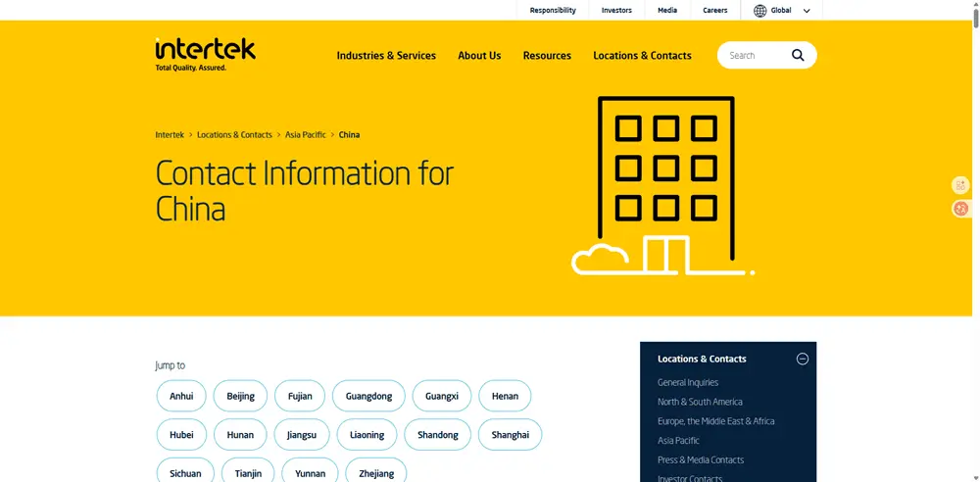The width and height of the screenshot is (980, 482).
Task: Jump to the Fujian section
Action: [x=300, y=396]
